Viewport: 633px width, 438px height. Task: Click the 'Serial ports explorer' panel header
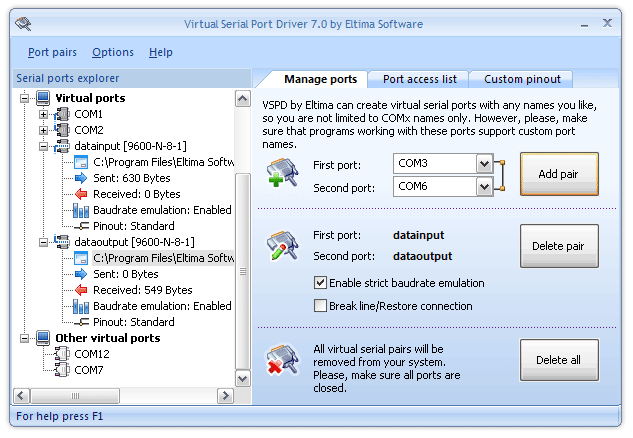(132, 78)
